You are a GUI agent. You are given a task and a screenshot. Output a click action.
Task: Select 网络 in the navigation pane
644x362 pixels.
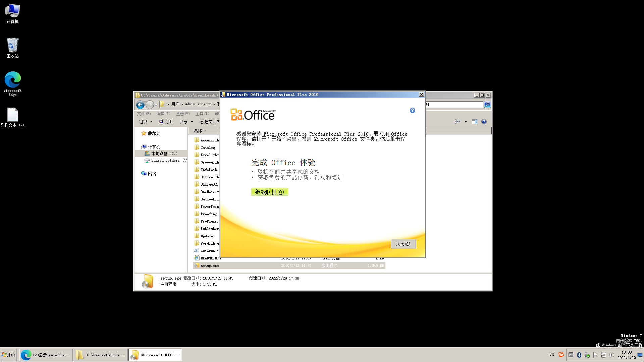click(149, 174)
